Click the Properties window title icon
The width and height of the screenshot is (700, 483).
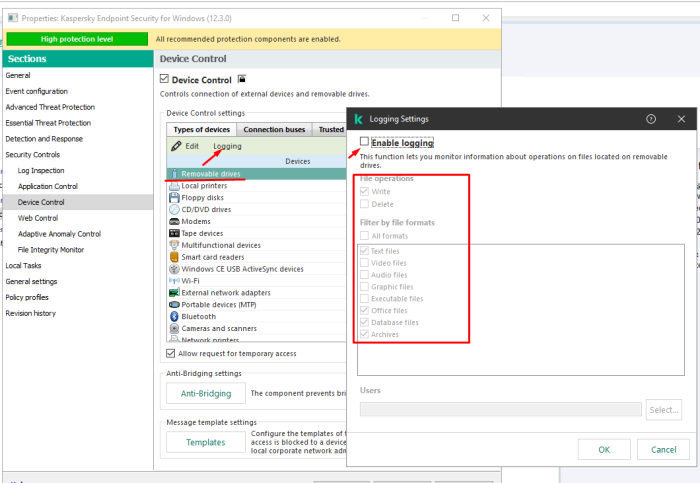[x=13, y=18]
